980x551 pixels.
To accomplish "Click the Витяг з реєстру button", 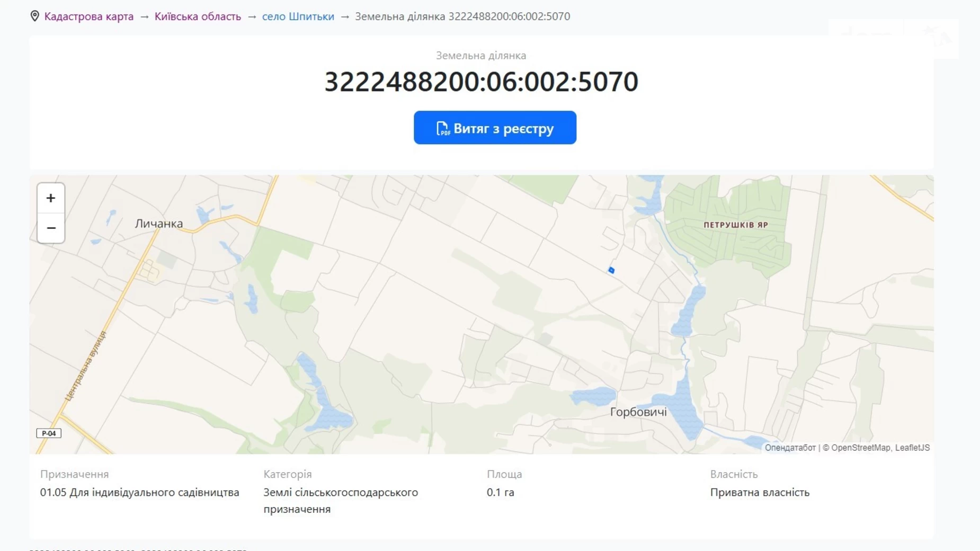I will [495, 128].
